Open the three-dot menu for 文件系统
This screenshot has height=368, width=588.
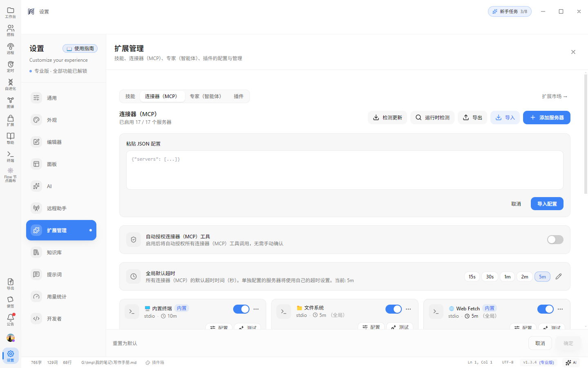(408, 309)
